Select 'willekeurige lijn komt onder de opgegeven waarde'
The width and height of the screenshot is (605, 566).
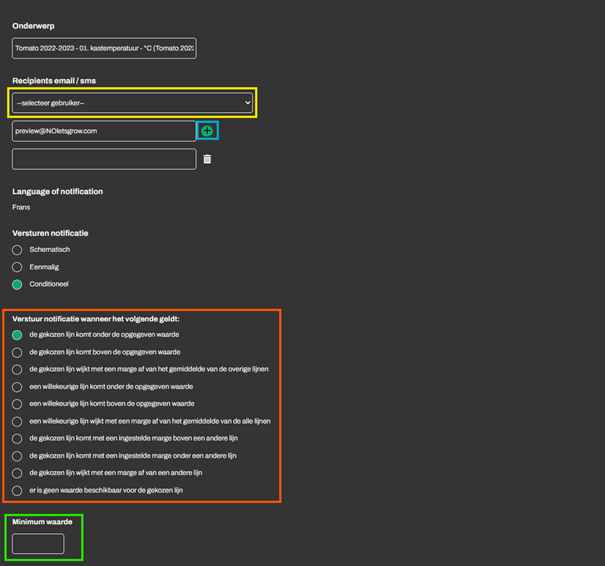pyautogui.click(x=17, y=387)
